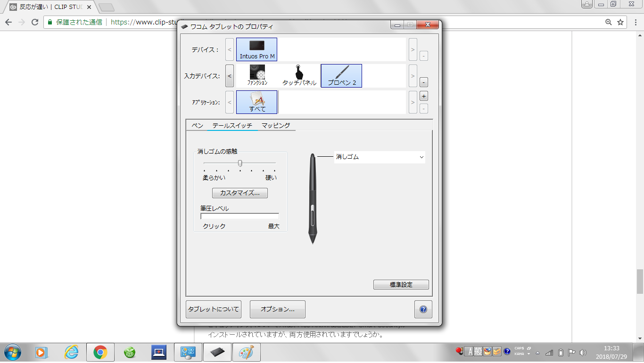Viewport: 644px width, 363px height.
Task: Switch to Wacom tablet properties taskbar item
Action: [217, 352]
